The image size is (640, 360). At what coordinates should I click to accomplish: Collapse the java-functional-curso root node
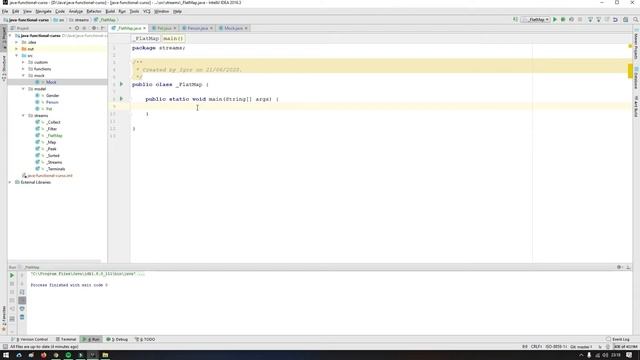pyautogui.click(x=11, y=36)
